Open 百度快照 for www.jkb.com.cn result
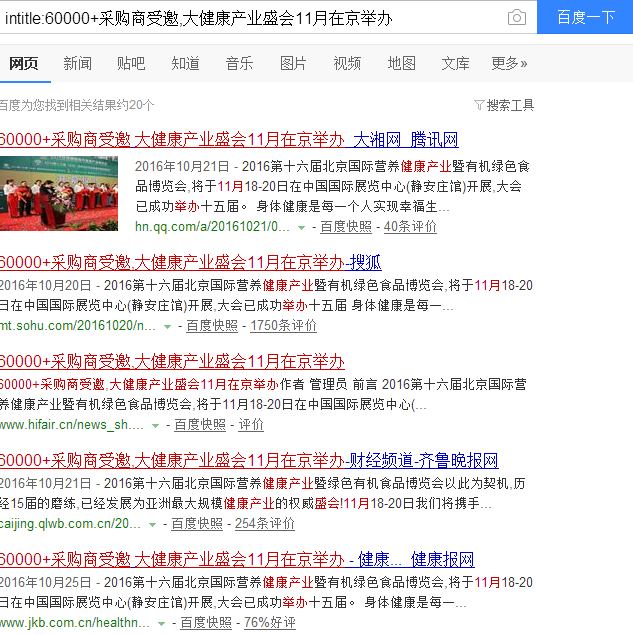Viewport: 633px width, 635px height. [206, 623]
